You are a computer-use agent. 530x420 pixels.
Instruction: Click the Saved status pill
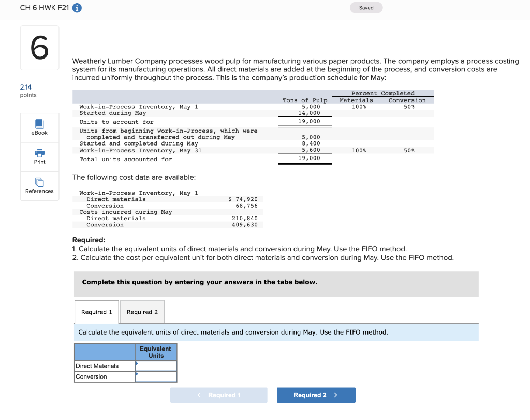click(366, 8)
